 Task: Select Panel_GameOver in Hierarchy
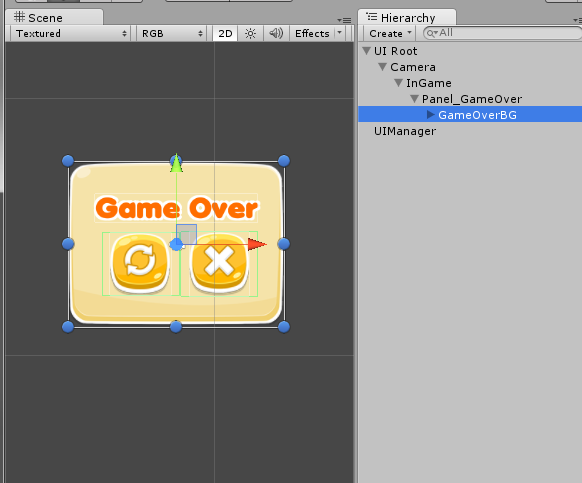point(472,99)
